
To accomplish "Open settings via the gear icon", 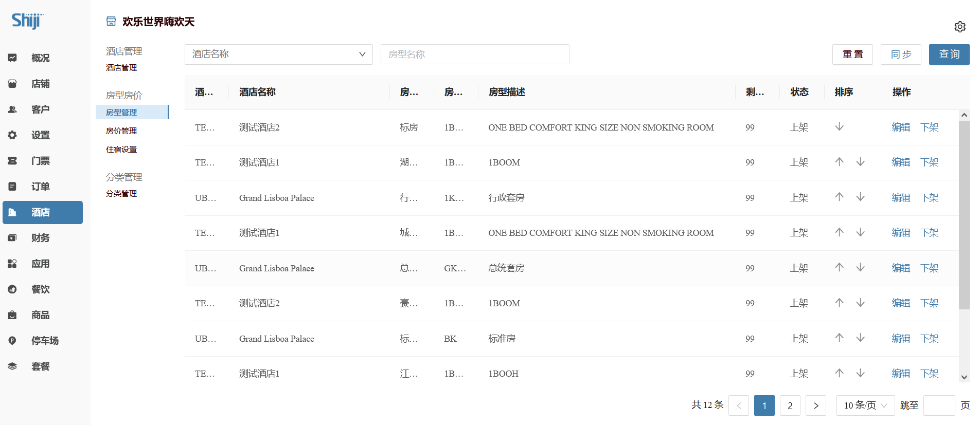I will coord(959,27).
